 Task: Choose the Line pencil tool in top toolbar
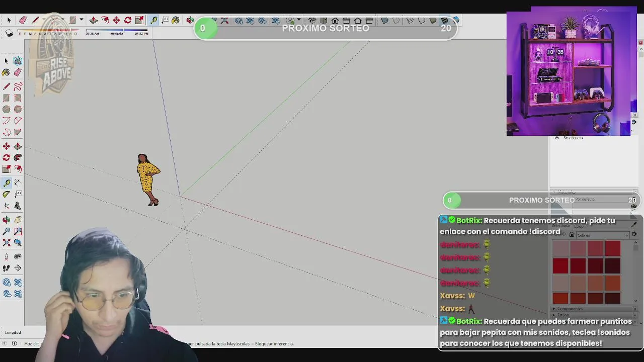click(35, 20)
